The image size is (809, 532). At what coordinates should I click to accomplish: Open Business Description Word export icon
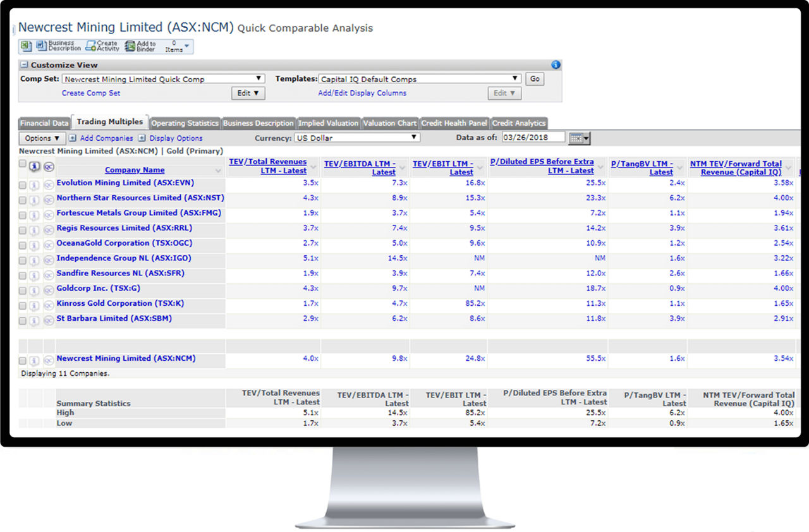pyautogui.click(x=41, y=46)
